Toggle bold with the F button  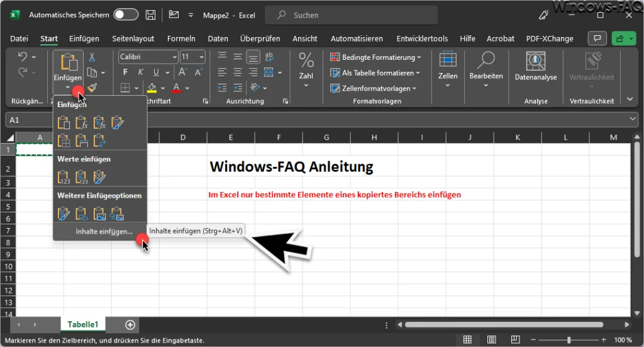(125, 72)
